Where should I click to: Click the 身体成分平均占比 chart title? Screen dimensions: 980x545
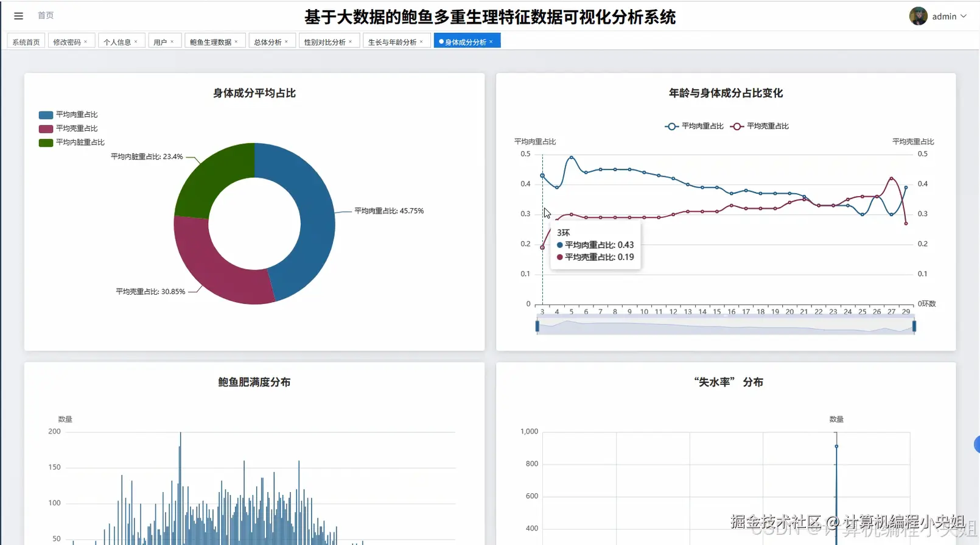[254, 93]
